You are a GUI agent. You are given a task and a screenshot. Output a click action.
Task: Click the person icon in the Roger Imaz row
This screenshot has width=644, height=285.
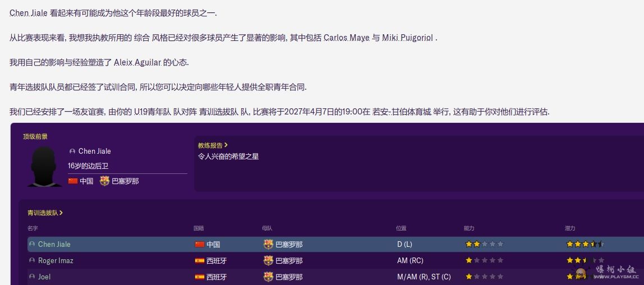[x=32, y=261]
